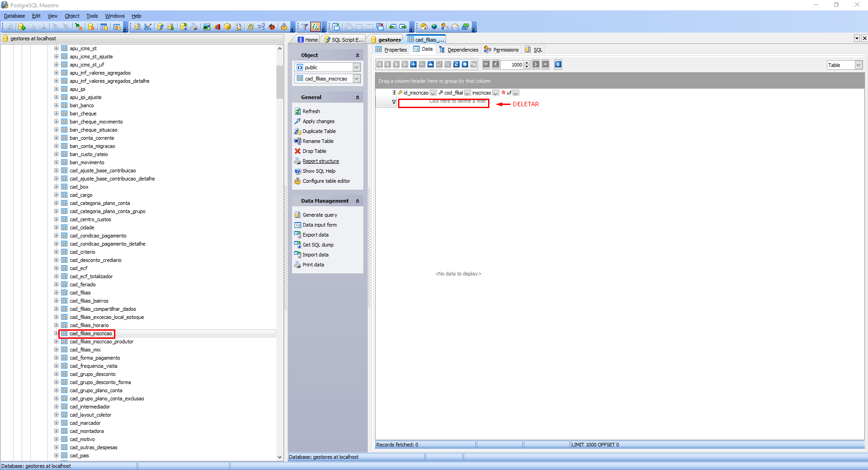Open the Table view mode dropdown

coord(858,65)
